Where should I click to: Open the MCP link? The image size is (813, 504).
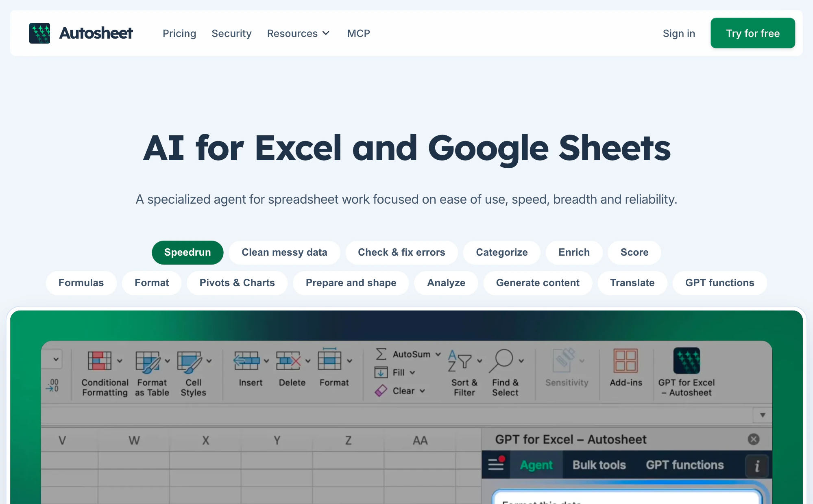358,33
